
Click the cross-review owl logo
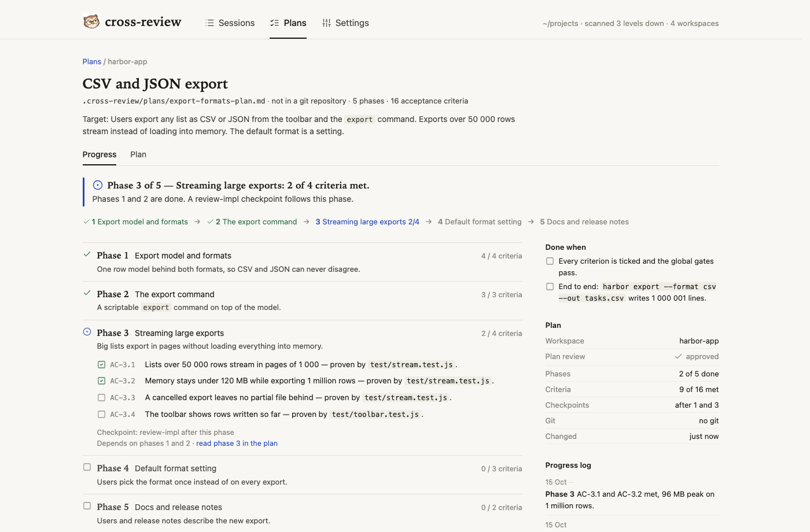coord(91,22)
